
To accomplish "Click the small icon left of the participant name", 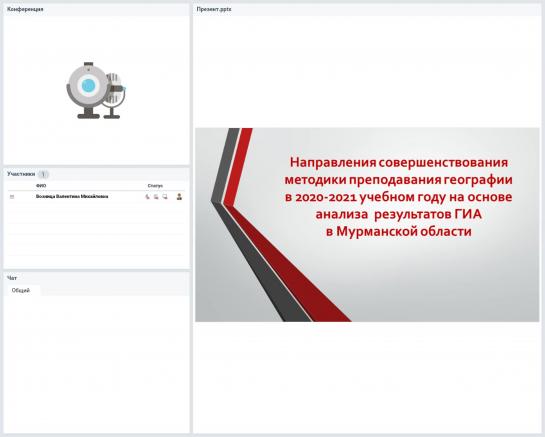I will [x=12, y=197].
